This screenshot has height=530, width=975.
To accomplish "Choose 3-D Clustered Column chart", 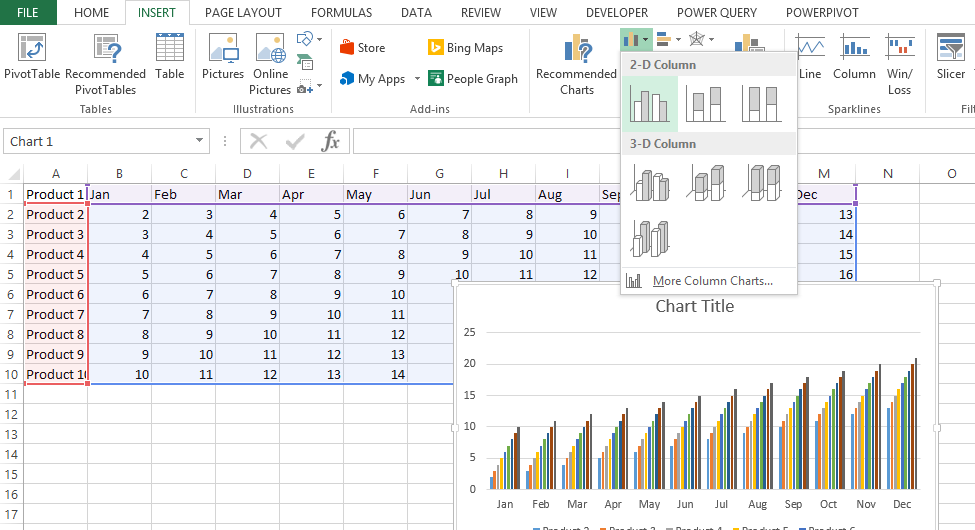I will [649, 183].
